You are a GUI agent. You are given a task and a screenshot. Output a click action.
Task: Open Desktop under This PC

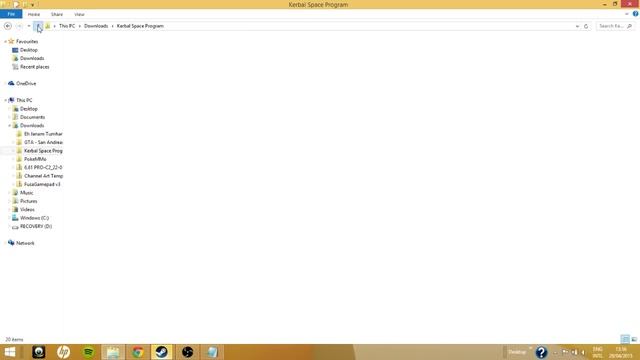click(x=29, y=109)
